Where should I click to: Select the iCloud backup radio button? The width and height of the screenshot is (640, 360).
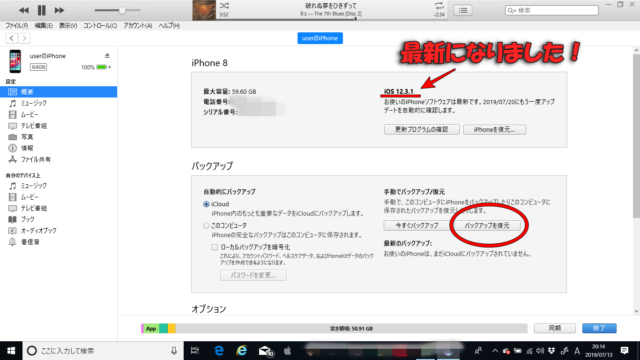(206, 204)
